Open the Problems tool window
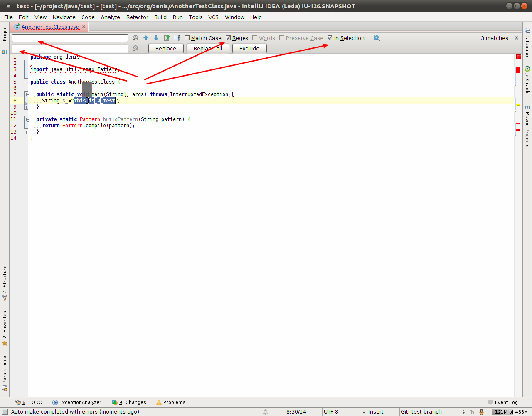The image size is (532, 416). (171, 402)
